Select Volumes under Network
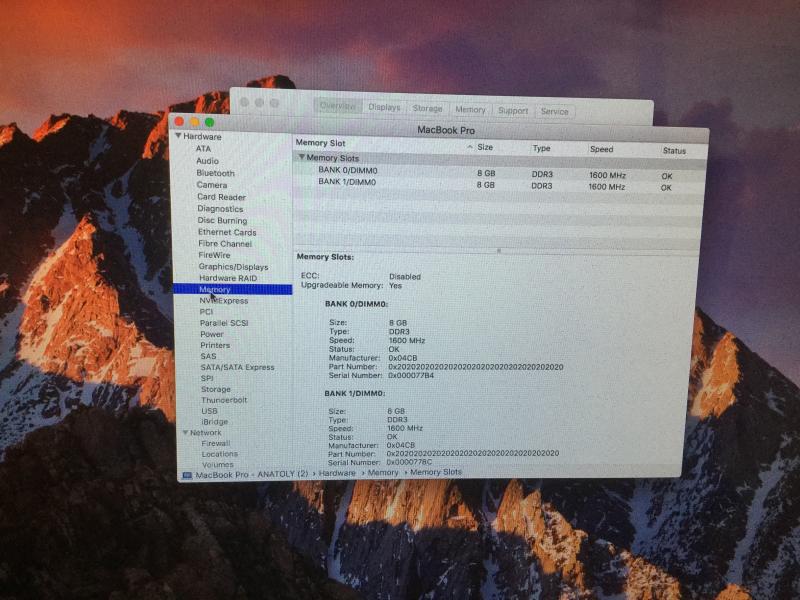Screen dimensions: 800x600 tap(218, 465)
